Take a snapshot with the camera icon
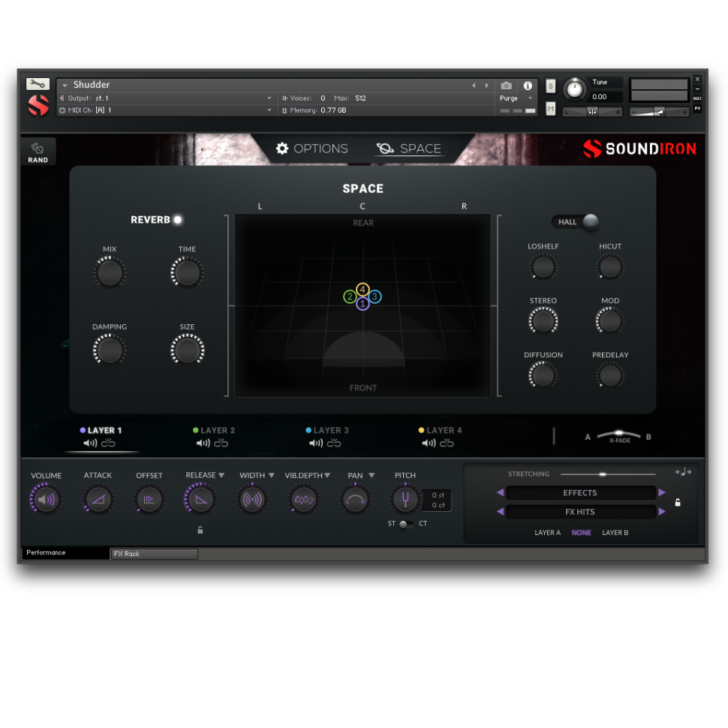Image resolution: width=728 pixels, height=728 pixels. pyautogui.click(x=507, y=86)
